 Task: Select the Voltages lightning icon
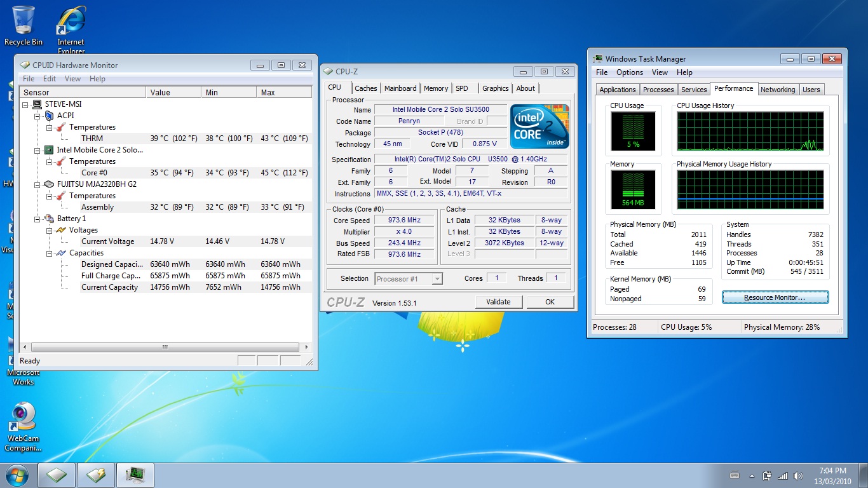click(x=61, y=230)
